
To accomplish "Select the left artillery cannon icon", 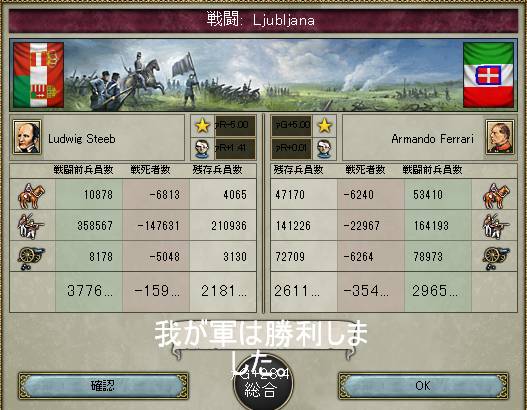I will coord(31,258).
